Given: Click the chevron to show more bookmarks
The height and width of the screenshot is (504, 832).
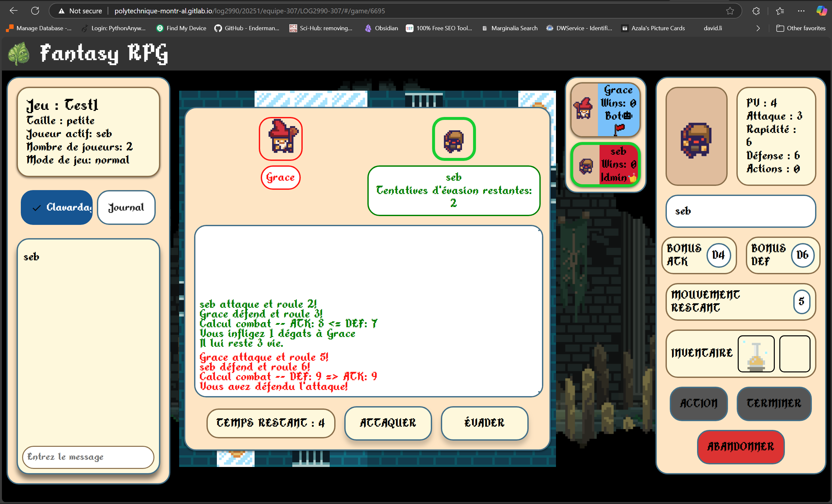Looking at the screenshot, I should click(758, 28).
